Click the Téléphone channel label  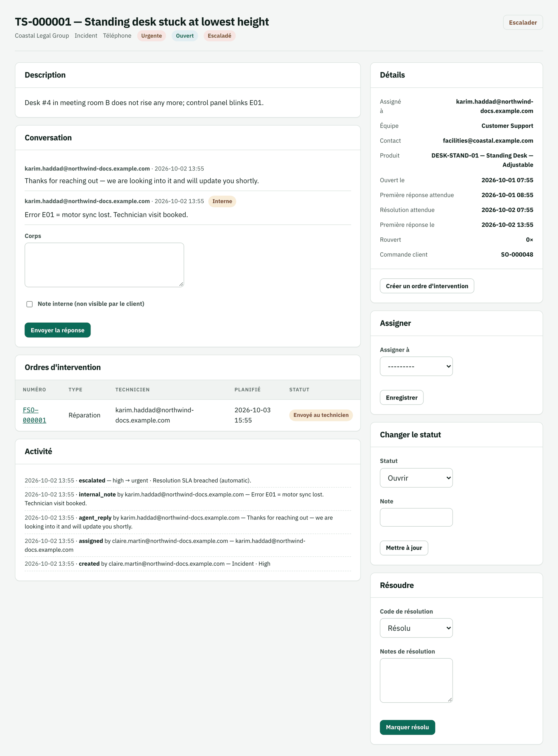[x=117, y=35]
